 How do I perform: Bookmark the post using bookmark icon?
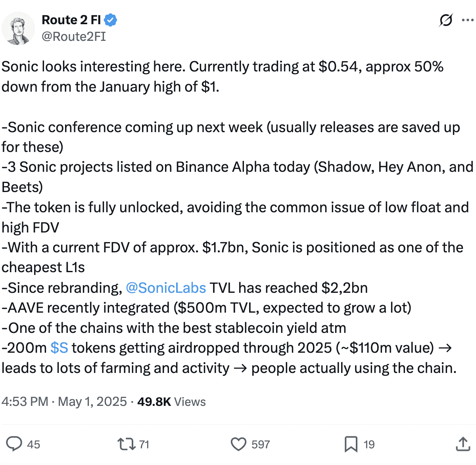(x=351, y=444)
